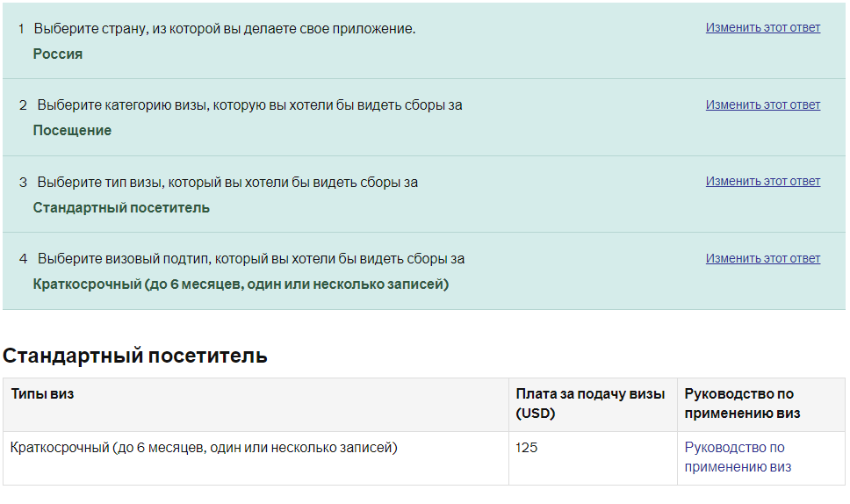Click the 'Плата за подачу визы (USD)' header
This screenshot has height=504, width=850.
click(590, 404)
